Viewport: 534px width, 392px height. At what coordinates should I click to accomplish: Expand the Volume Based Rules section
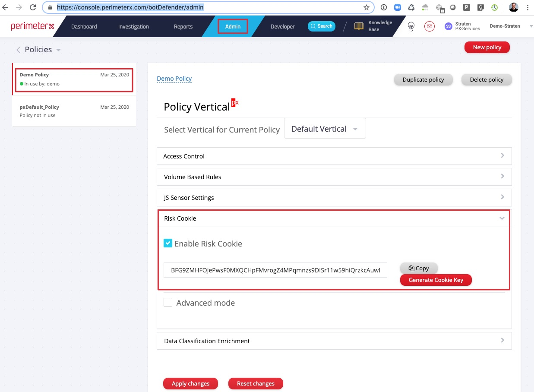pyautogui.click(x=334, y=177)
